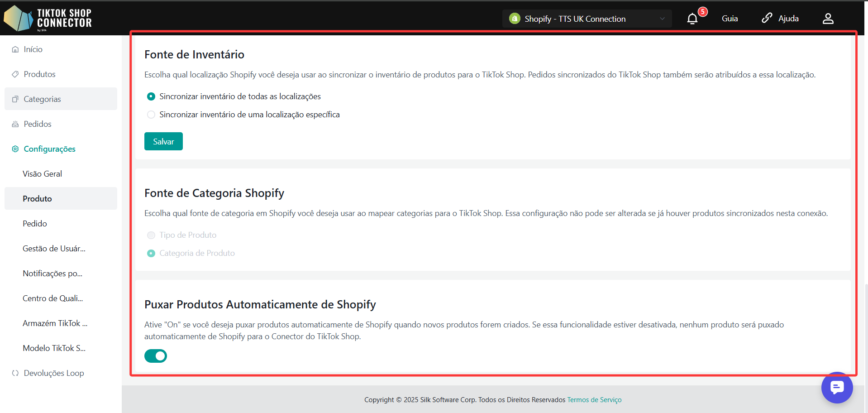Open the Termos de Serviço link
The height and width of the screenshot is (413, 868).
[594, 400]
